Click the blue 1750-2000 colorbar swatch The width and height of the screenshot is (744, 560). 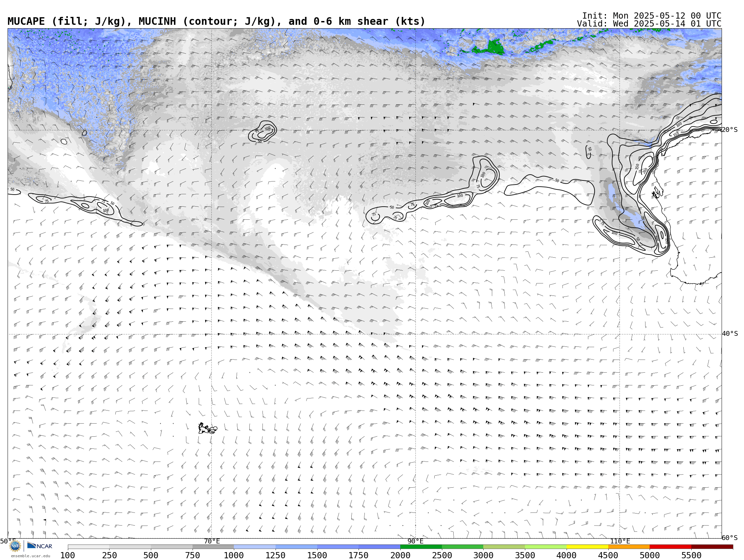(x=379, y=547)
